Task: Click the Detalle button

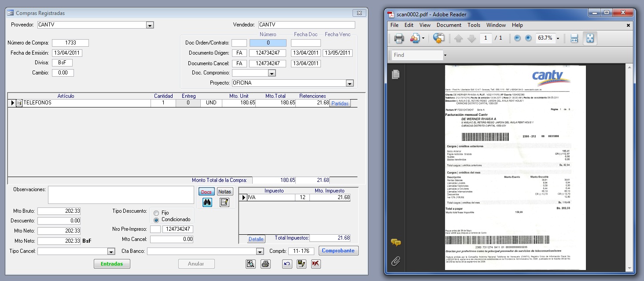Action: point(256,239)
